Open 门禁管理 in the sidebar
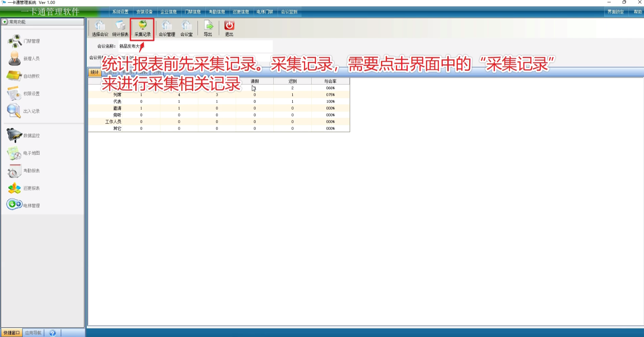Image resolution: width=644 pixels, height=337 pixels. pyautogui.click(x=24, y=41)
